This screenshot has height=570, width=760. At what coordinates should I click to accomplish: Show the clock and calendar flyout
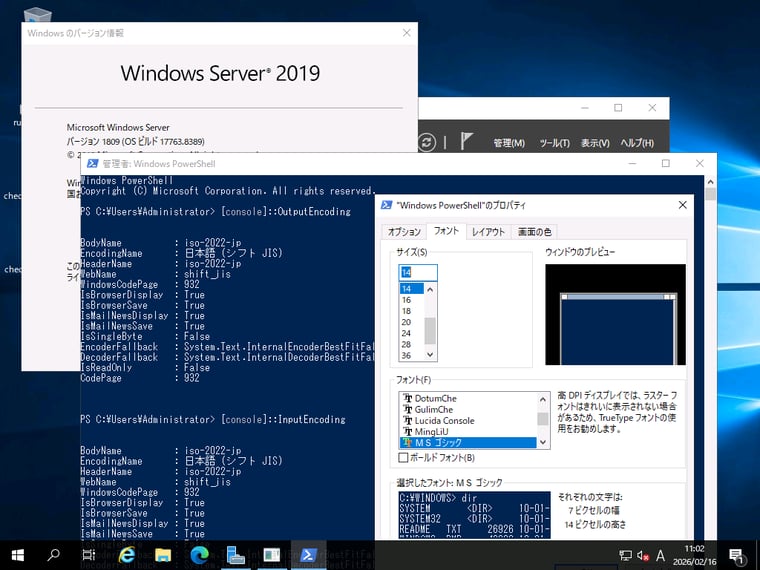[x=694, y=555]
